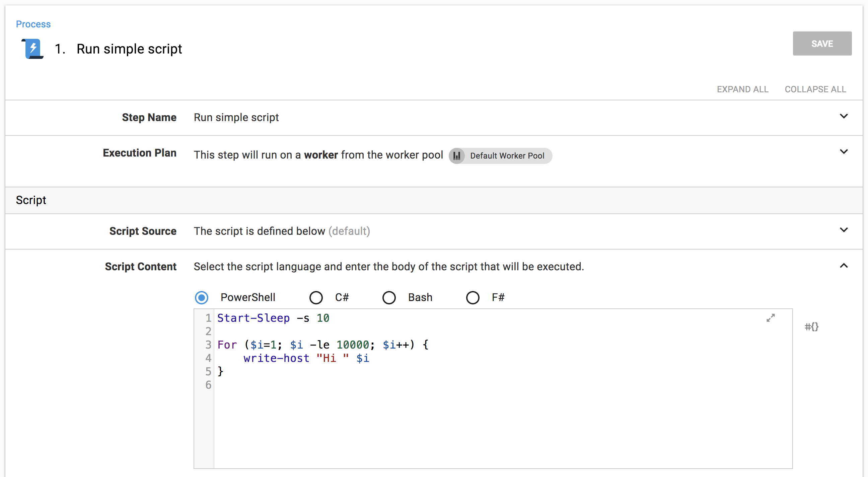The height and width of the screenshot is (477, 868).
Task: Save the step configuration
Action: pyautogui.click(x=822, y=43)
